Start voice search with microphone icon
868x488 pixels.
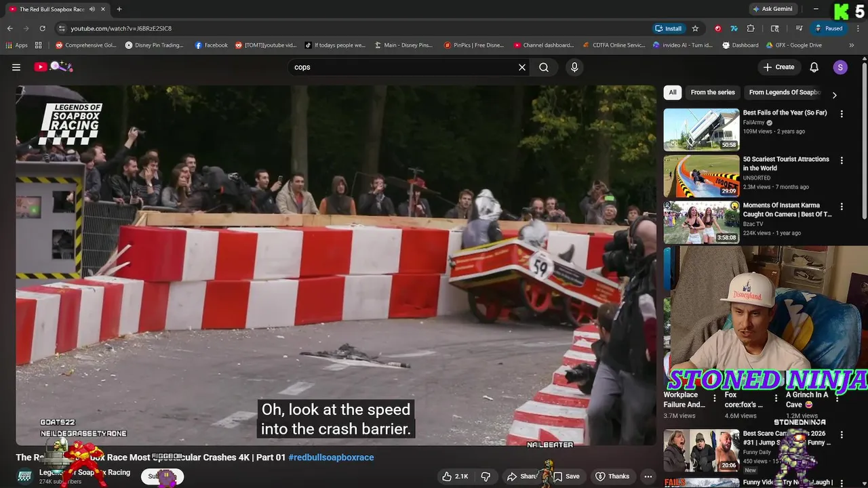click(x=574, y=67)
